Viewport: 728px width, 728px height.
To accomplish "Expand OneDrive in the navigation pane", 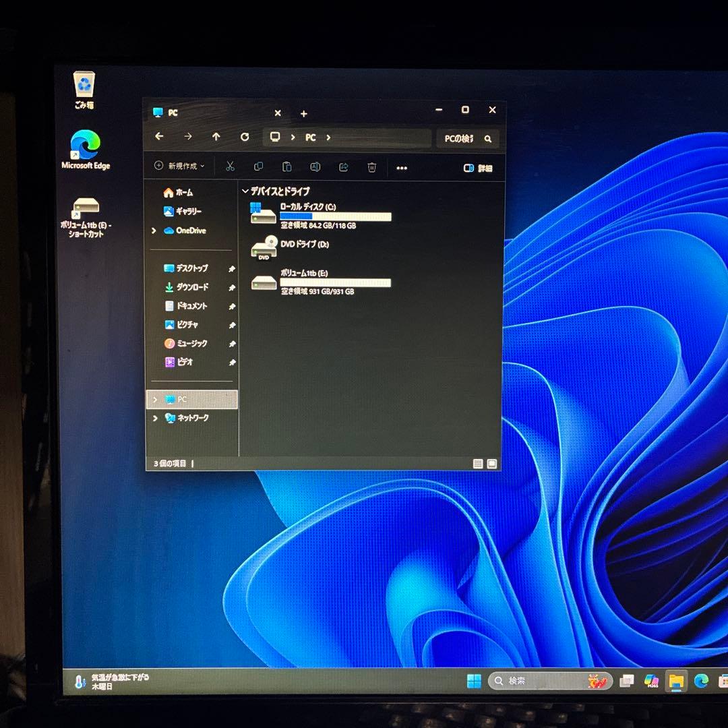I will (x=154, y=231).
